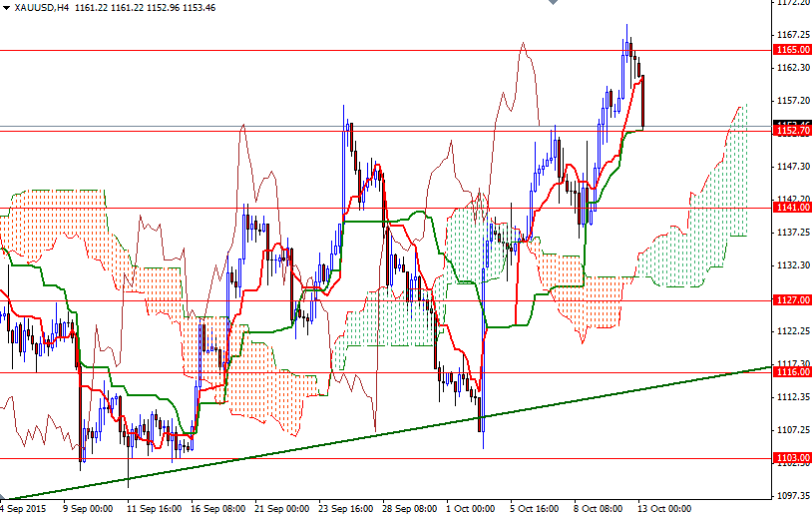
Task: Click the 9 Sep 00:00 date label
Action: (x=89, y=507)
